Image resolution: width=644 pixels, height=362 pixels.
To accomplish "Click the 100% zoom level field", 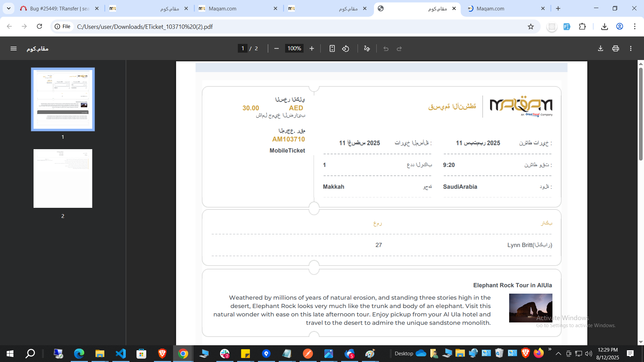I will 294,49.
